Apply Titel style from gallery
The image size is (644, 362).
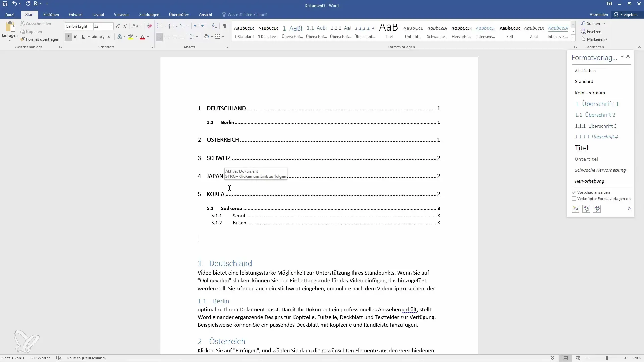tap(389, 31)
